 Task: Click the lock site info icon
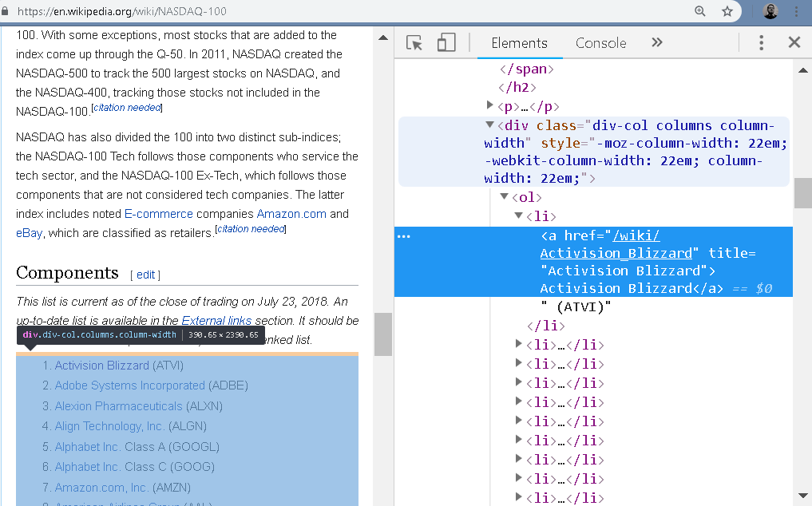(x=5, y=11)
